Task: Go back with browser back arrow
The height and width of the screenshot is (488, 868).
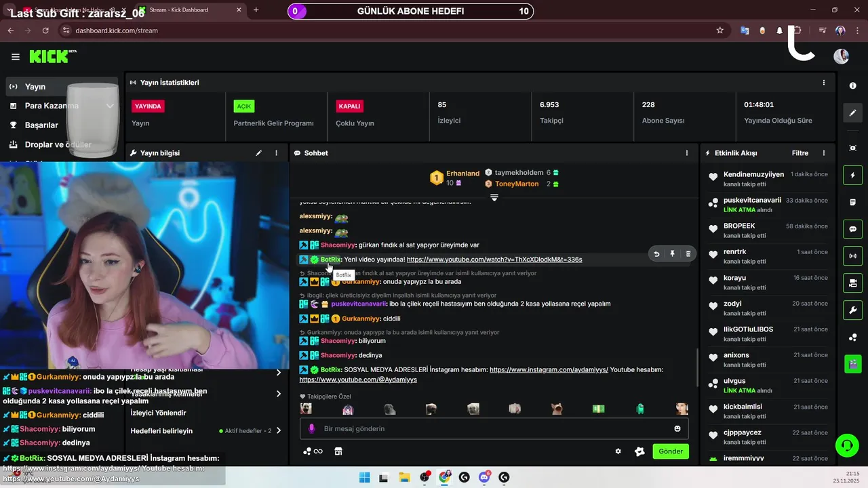Action: tap(10, 30)
